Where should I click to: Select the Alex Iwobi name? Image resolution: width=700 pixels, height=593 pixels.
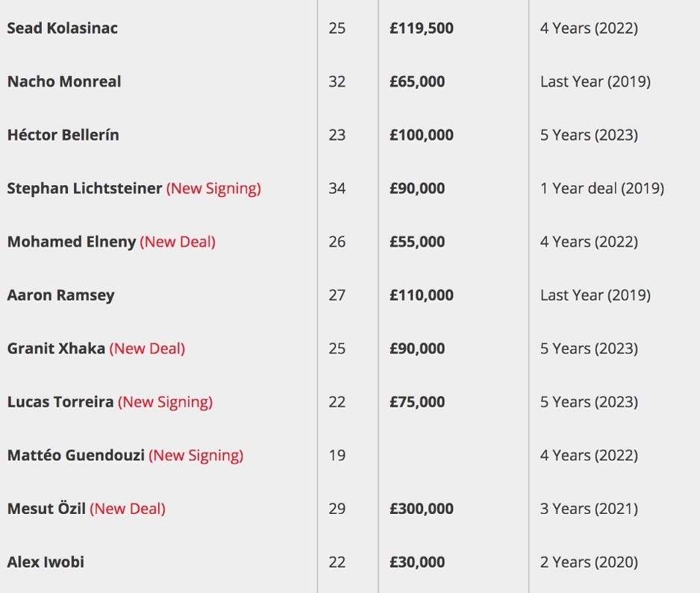[x=46, y=562]
